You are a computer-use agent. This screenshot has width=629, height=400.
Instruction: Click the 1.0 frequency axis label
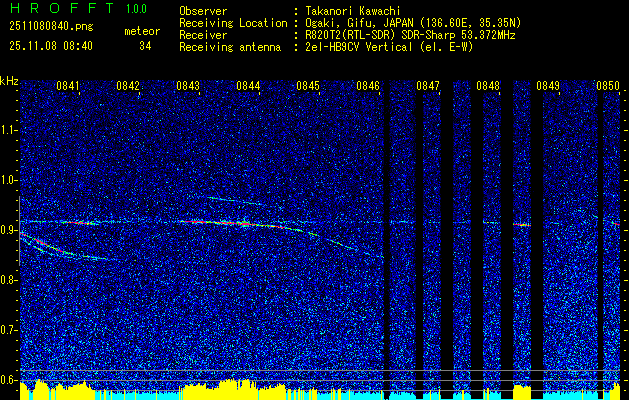pos(8,180)
